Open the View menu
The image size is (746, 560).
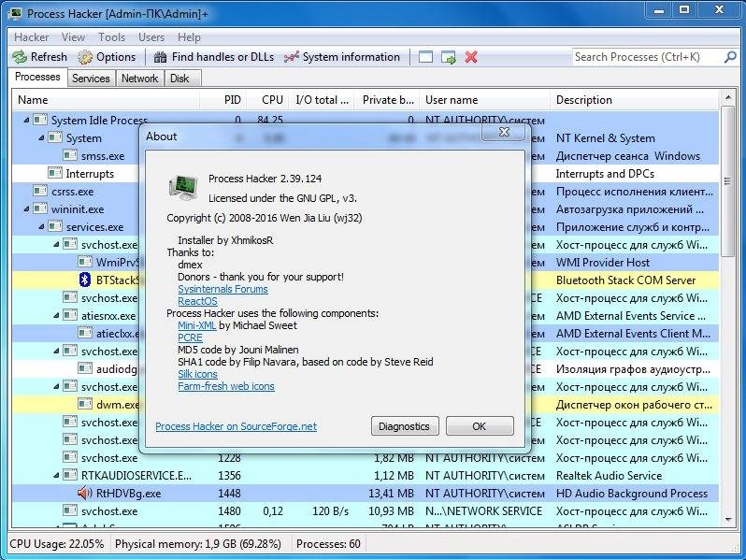73,37
